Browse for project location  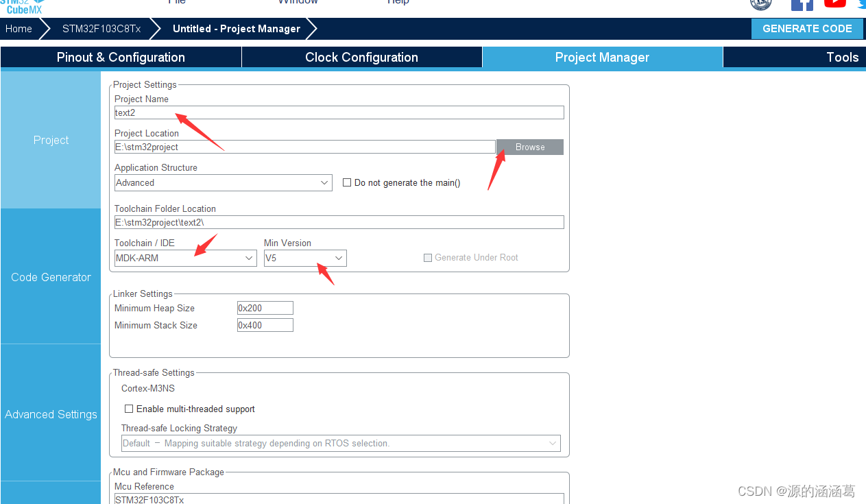click(x=530, y=147)
